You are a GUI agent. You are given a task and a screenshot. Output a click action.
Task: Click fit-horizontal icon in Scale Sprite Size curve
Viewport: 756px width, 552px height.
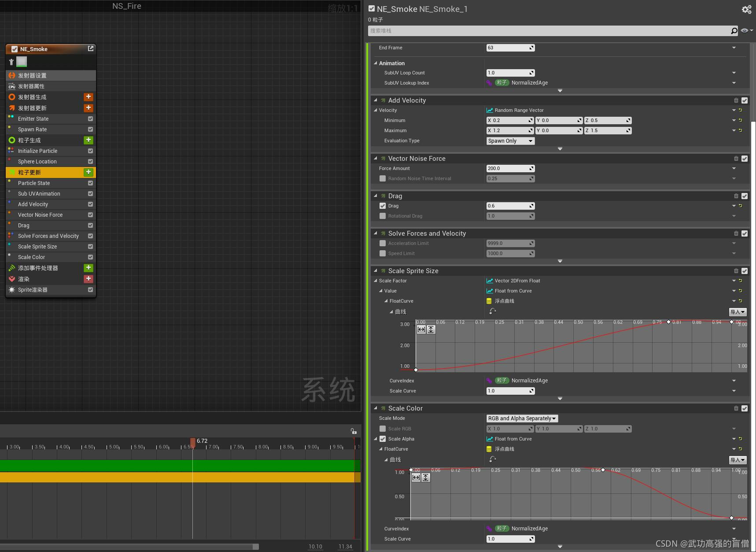point(421,330)
